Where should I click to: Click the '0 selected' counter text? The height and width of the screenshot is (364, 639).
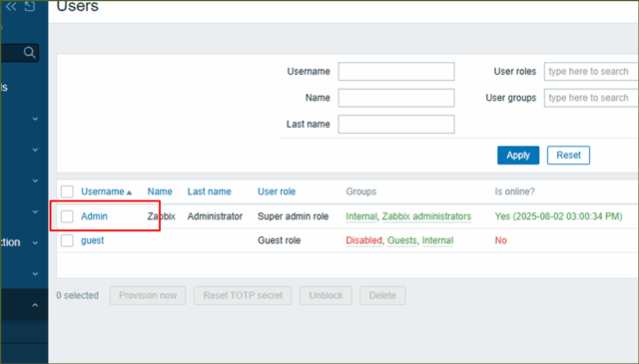click(78, 295)
